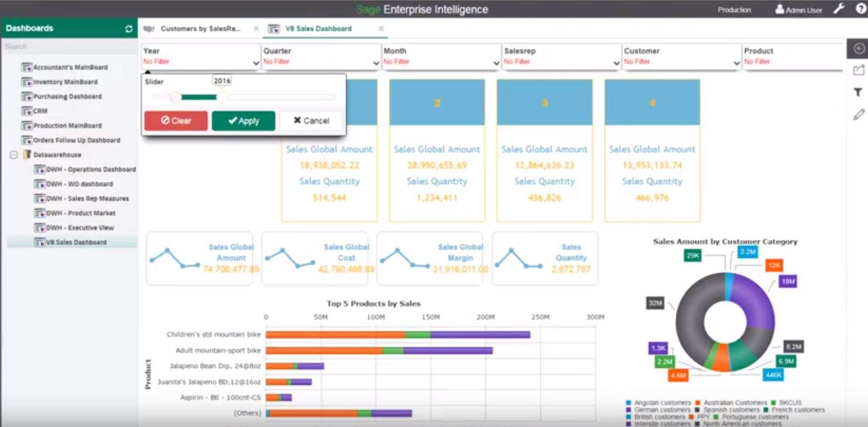Open DWH - Sales Rep Measures
The image size is (868, 427).
(87, 198)
